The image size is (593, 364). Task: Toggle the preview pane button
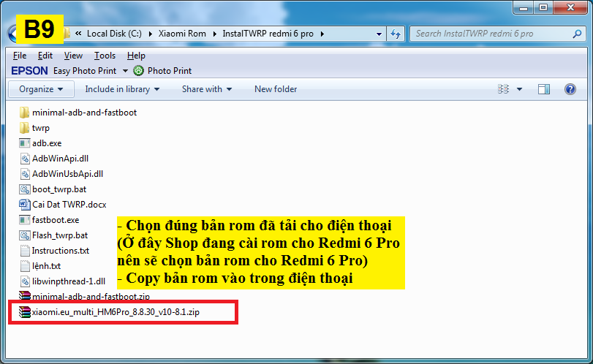[x=544, y=89]
